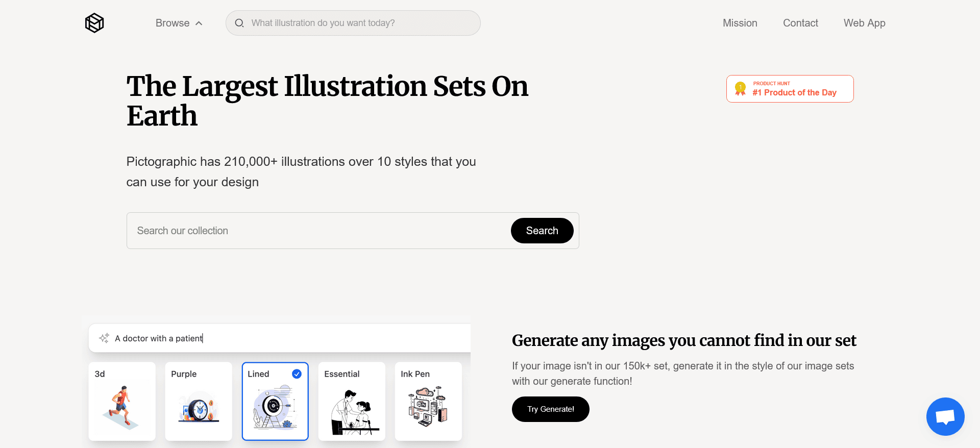Click the 'A doctor with a patient' prompt field

pyautogui.click(x=286, y=338)
